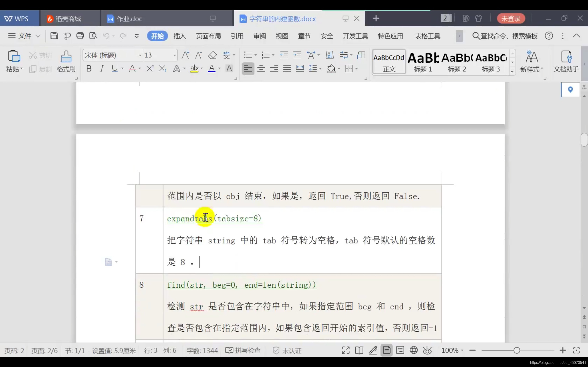Click the Print Preview icon
588x367 pixels.
pos(93,36)
